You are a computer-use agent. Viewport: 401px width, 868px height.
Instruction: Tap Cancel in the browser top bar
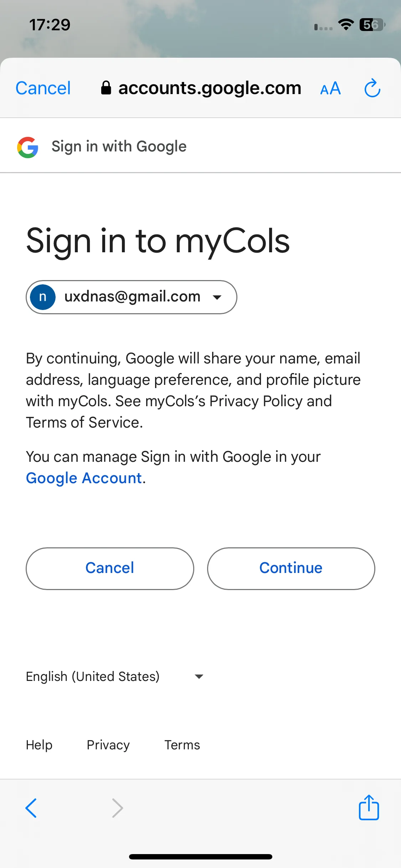(x=43, y=88)
